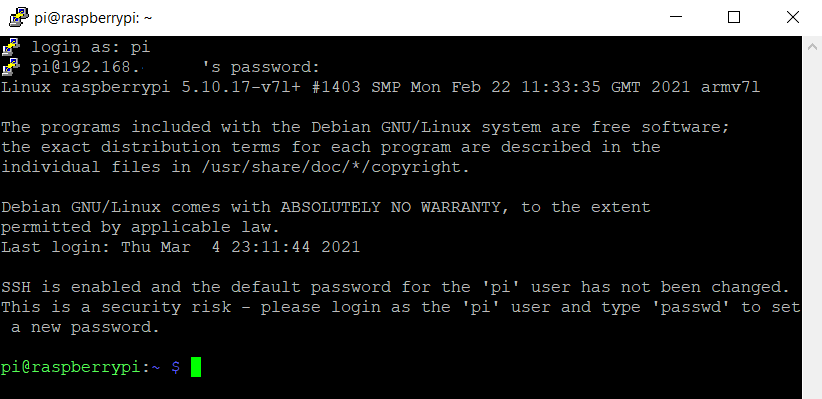Click the 'Last login: Thu Mar 4' line
Image resolution: width=822 pixels, height=399 pixels.
[x=180, y=247]
